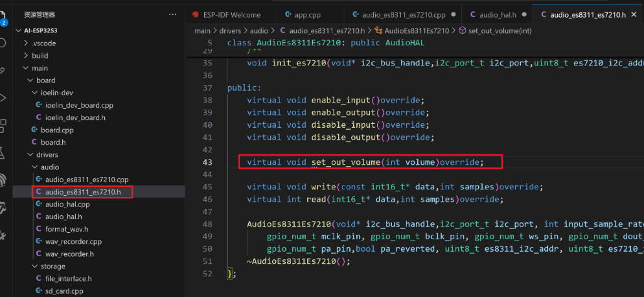Click the drivers breadcrumb segment
Image resolution: width=644 pixels, height=297 pixels.
pos(230,30)
